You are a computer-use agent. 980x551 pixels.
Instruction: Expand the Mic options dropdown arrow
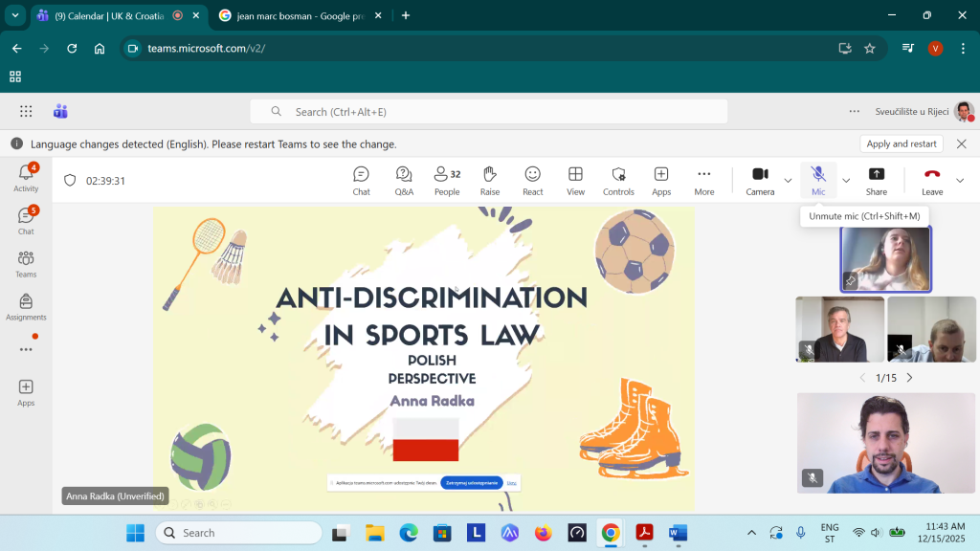pos(846,180)
